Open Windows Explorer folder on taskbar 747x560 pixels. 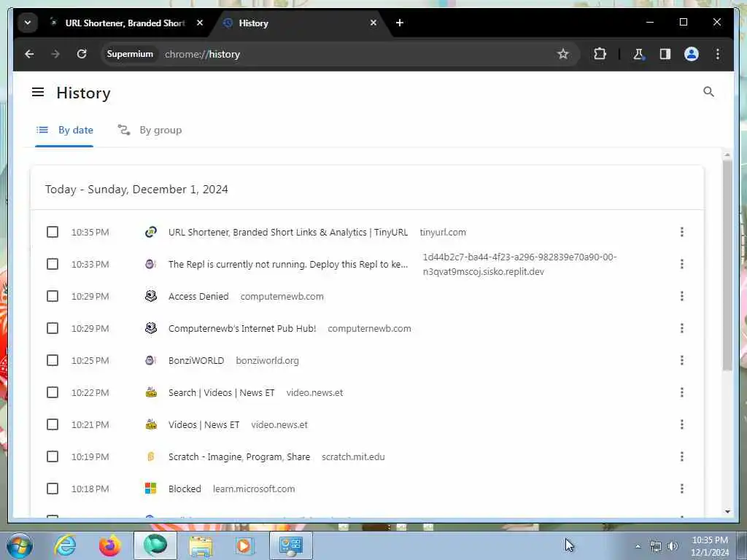click(201, 545)
